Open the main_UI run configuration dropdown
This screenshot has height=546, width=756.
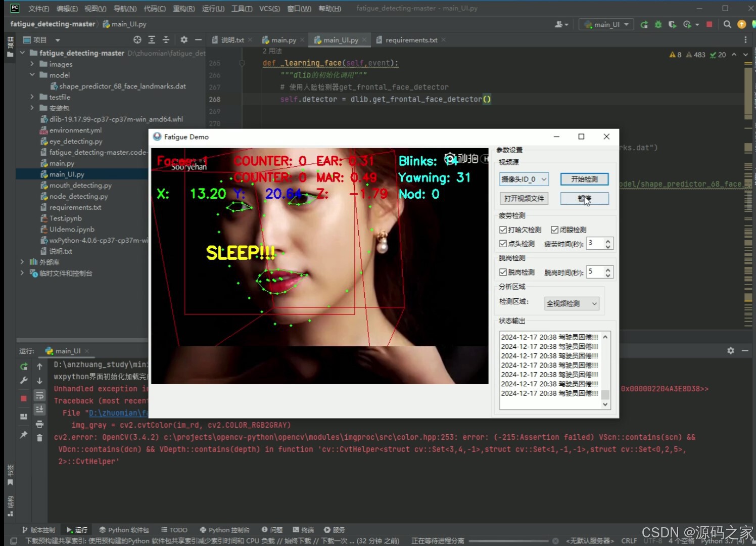click(x=606, y=24)
